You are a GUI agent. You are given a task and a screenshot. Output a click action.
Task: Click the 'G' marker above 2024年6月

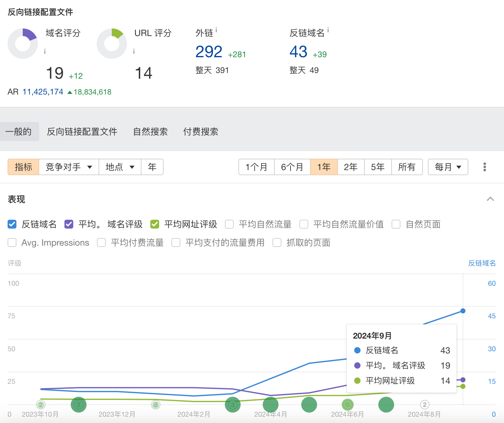348,405
